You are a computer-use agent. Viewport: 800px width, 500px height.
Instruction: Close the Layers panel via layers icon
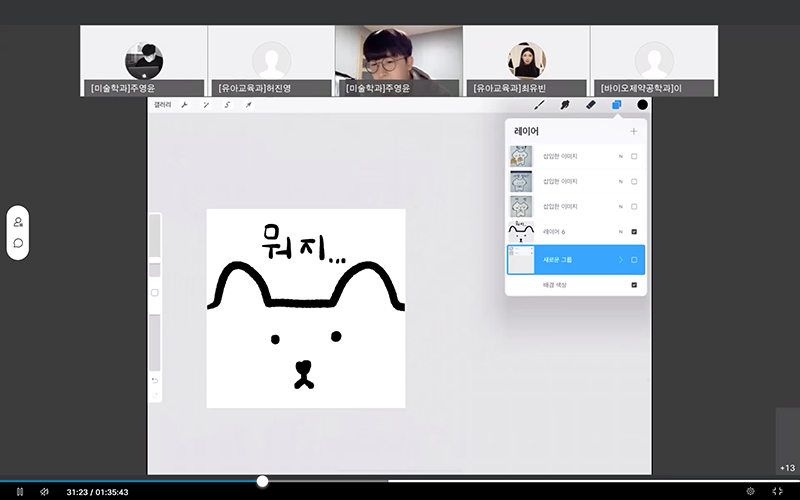(x=616, y=104)
